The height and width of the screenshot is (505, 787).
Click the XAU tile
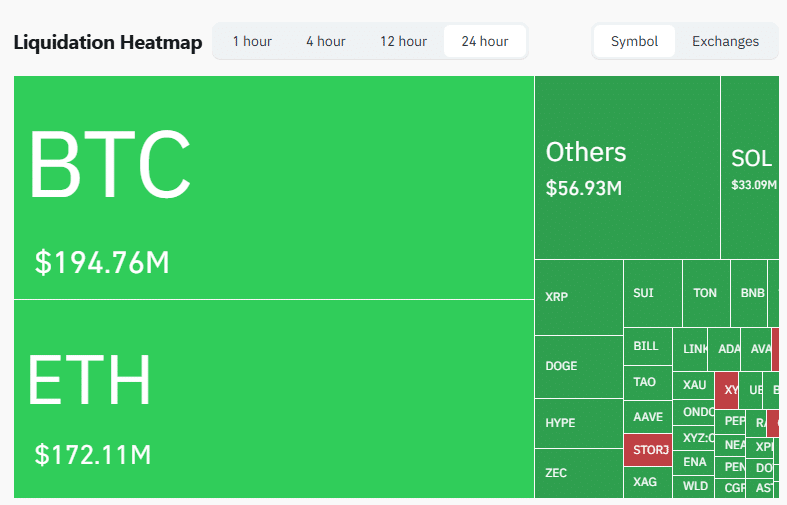tap(693, 386)
